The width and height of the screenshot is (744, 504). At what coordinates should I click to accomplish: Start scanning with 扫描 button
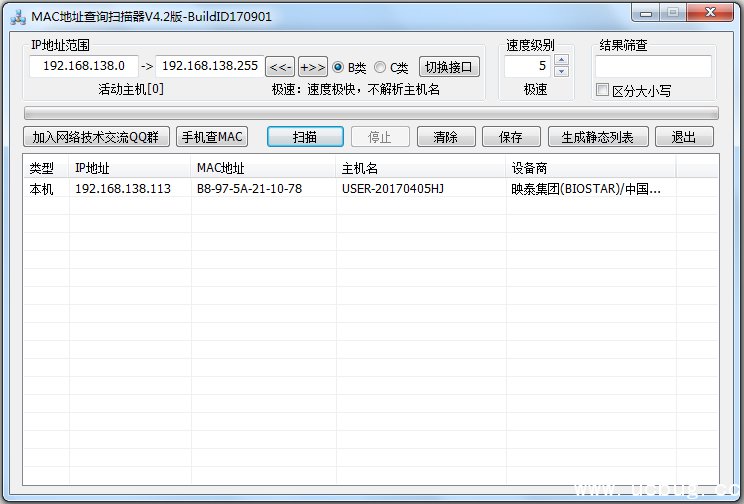[305, 137]
